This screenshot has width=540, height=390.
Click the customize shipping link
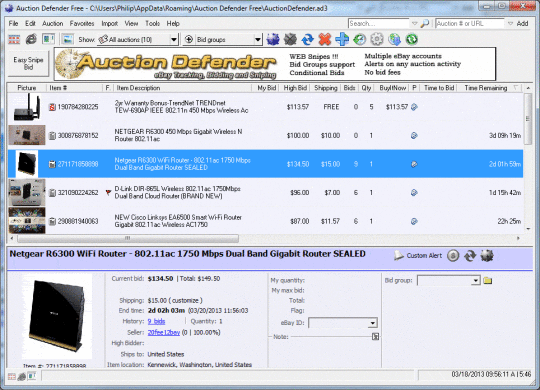[x=186, y=300]
